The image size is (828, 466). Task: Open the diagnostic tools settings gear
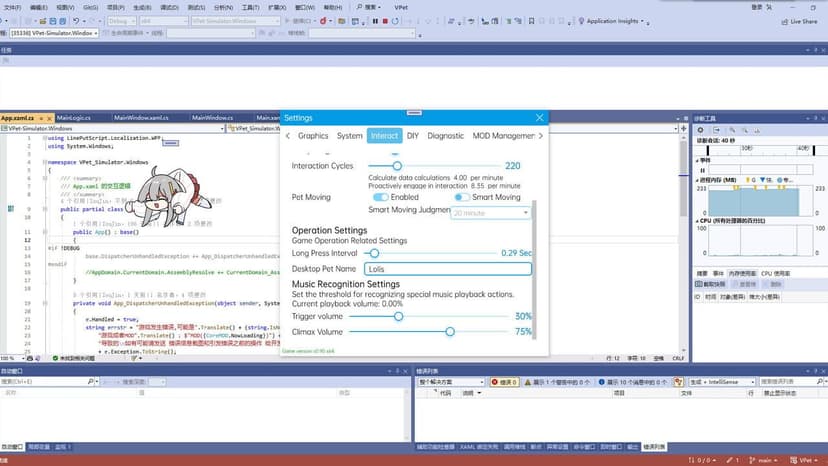[701, 130]
